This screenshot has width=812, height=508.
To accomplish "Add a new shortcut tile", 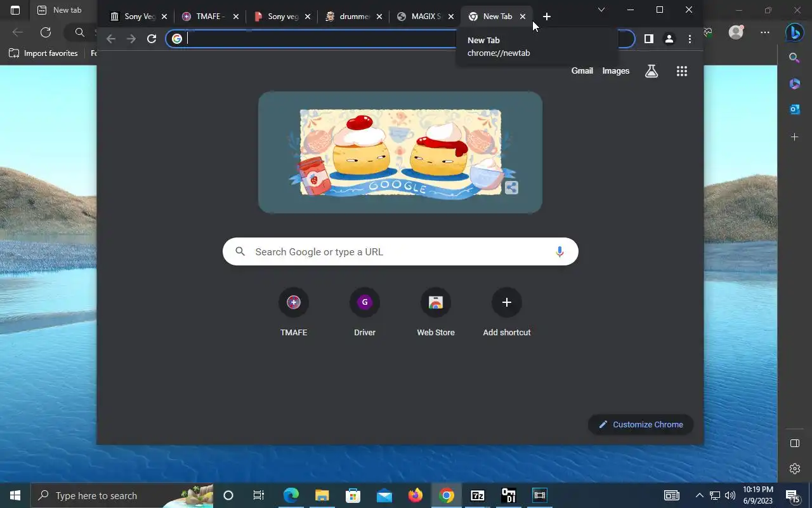I will pos(507,311).
